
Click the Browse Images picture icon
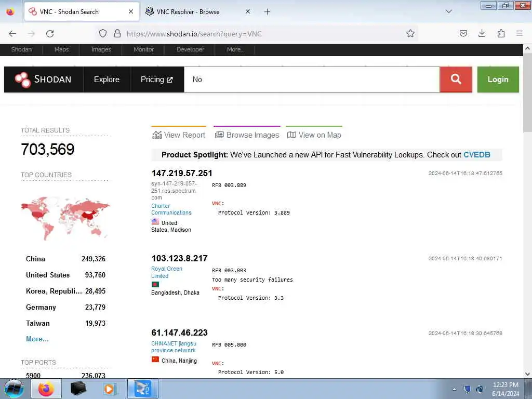pyautogui.click(x=219, y=135)
